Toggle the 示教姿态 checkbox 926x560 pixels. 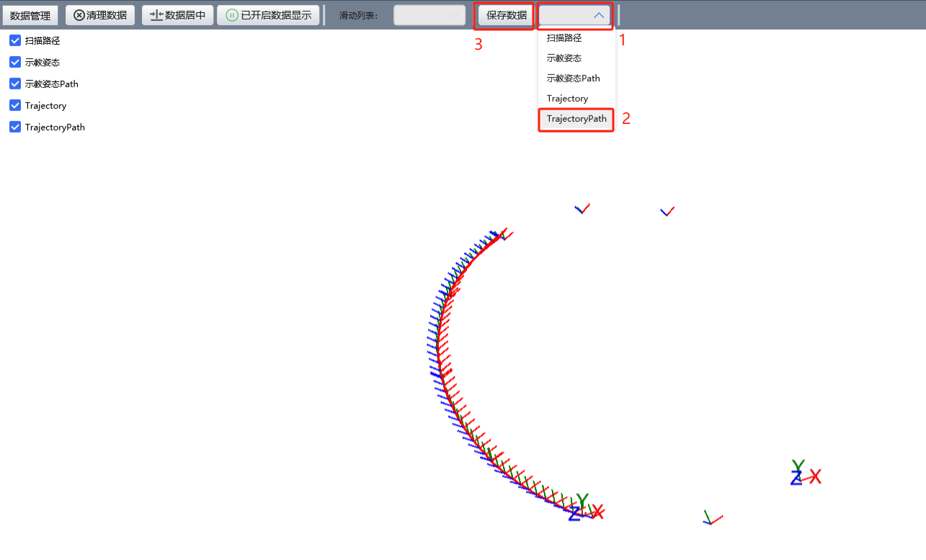tap(15, 62)
